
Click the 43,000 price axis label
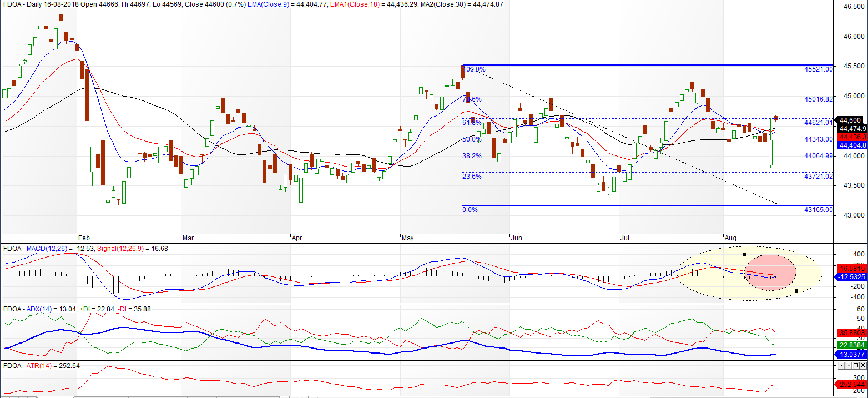click(854, 215)
